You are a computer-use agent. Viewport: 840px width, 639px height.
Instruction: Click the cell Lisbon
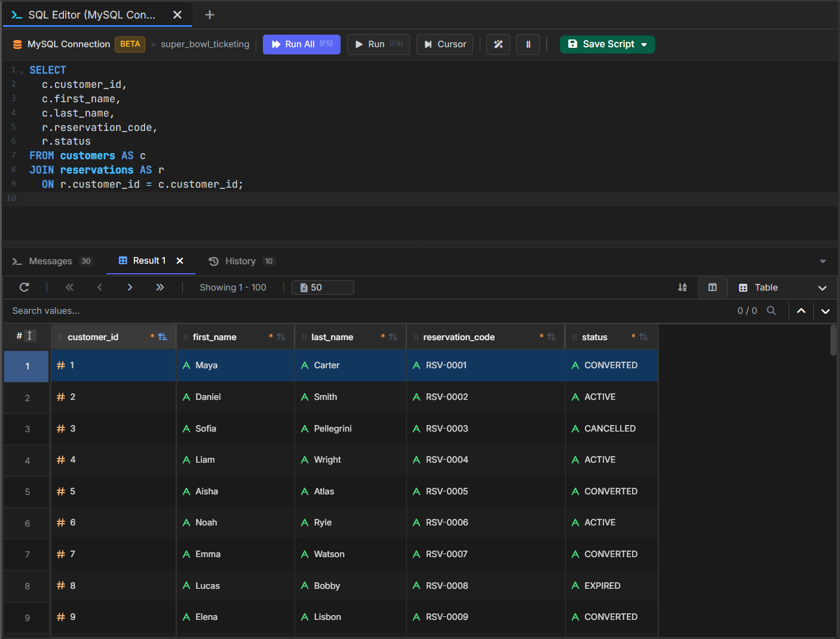pyautogui.click(x=351, y=617)
